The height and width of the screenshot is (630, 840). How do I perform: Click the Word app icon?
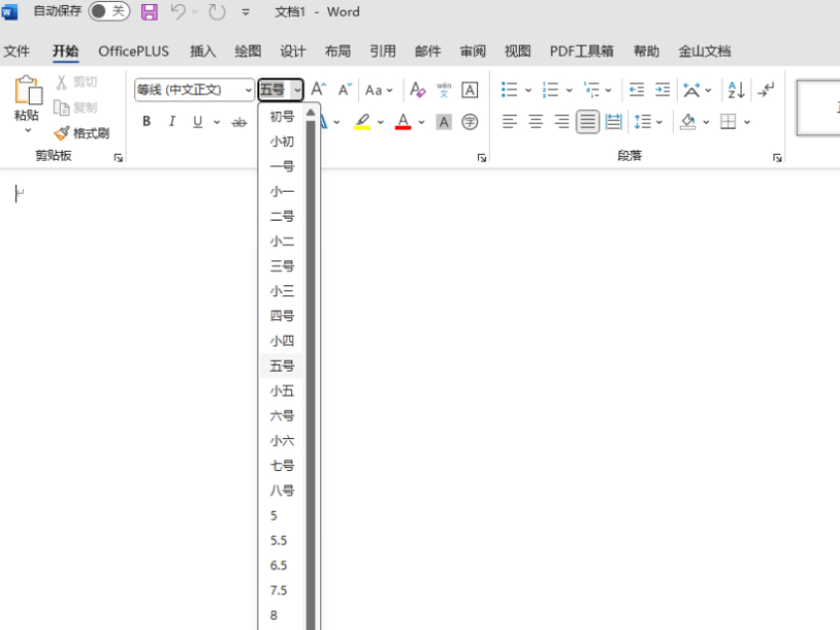point(9,12)
